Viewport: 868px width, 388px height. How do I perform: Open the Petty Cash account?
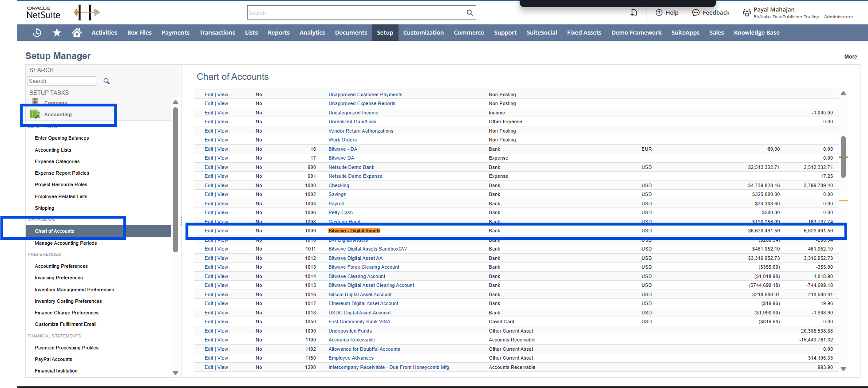340,212
